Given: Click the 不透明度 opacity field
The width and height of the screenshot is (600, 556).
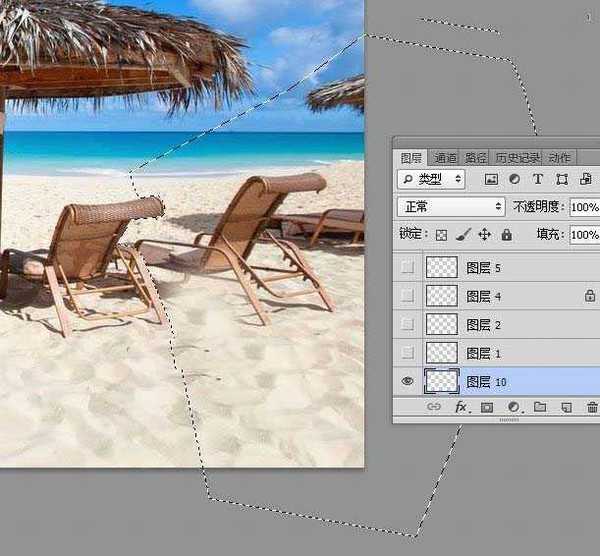Looking at the screenshot, I should click(584, 207).
